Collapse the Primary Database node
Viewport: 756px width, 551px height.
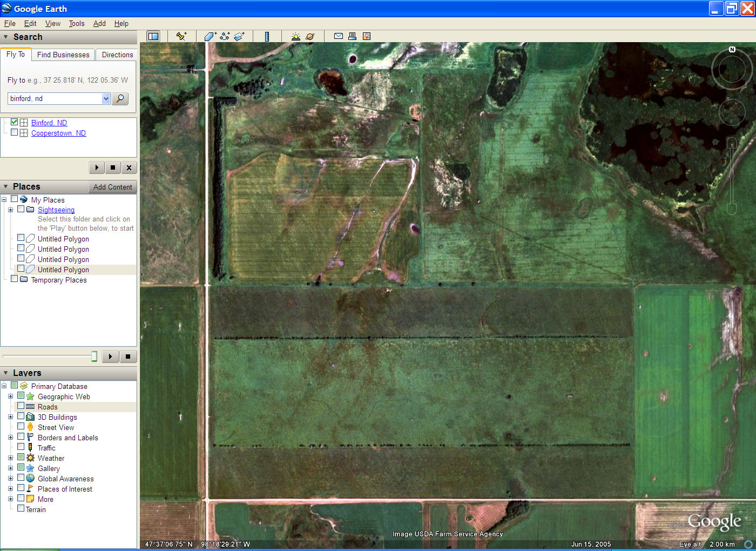4,386
